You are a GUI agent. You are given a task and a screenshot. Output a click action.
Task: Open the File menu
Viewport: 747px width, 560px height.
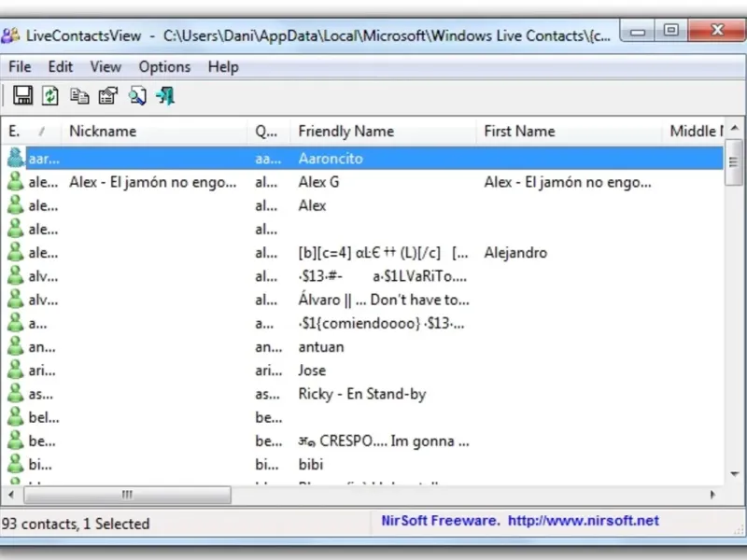20,67
